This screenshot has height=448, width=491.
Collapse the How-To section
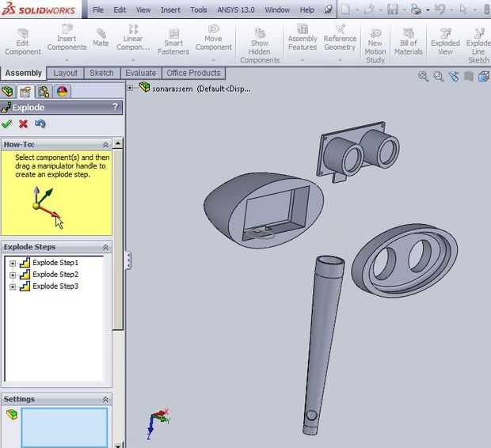click(x=105, y=145)
